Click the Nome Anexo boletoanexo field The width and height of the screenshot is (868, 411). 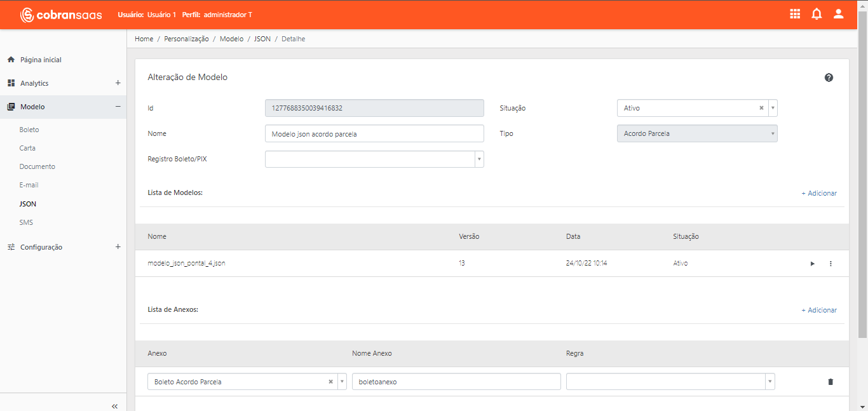456,381
